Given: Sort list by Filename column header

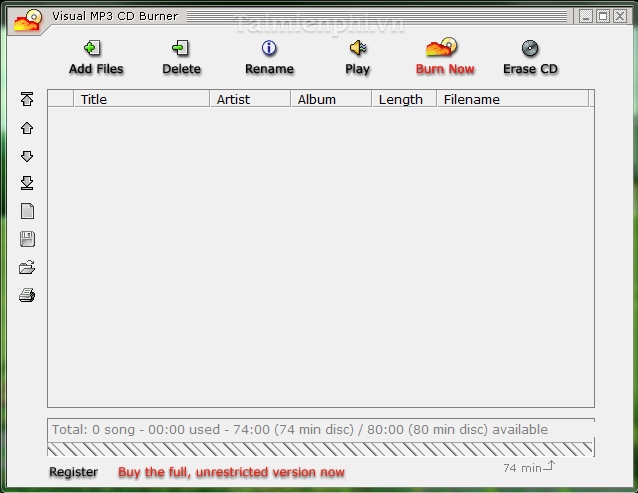Looking at the screenshot, I should pyautogui.click(x=513, y=99).
